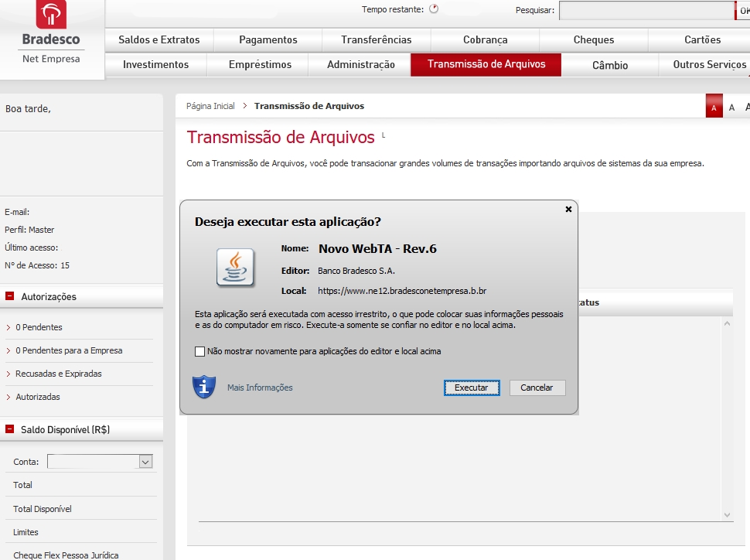Click the scrollbar down arrow in the file list
Viewport: 750px width, 560px height.
tap(727, 514)
